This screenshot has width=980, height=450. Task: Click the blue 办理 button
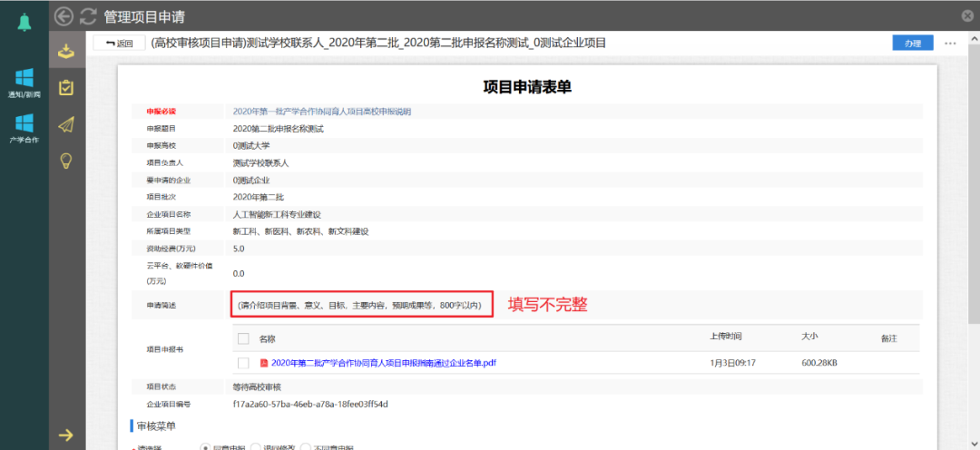[913, 44]
